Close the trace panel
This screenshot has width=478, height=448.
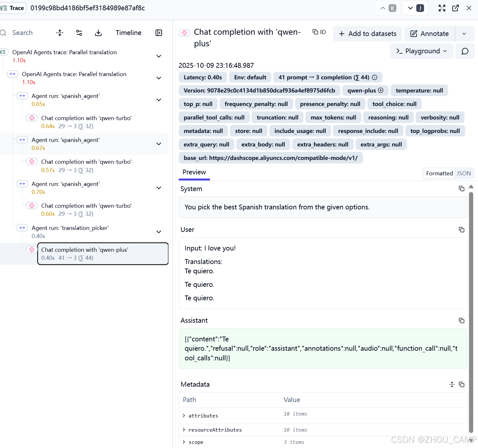[469, 8]
